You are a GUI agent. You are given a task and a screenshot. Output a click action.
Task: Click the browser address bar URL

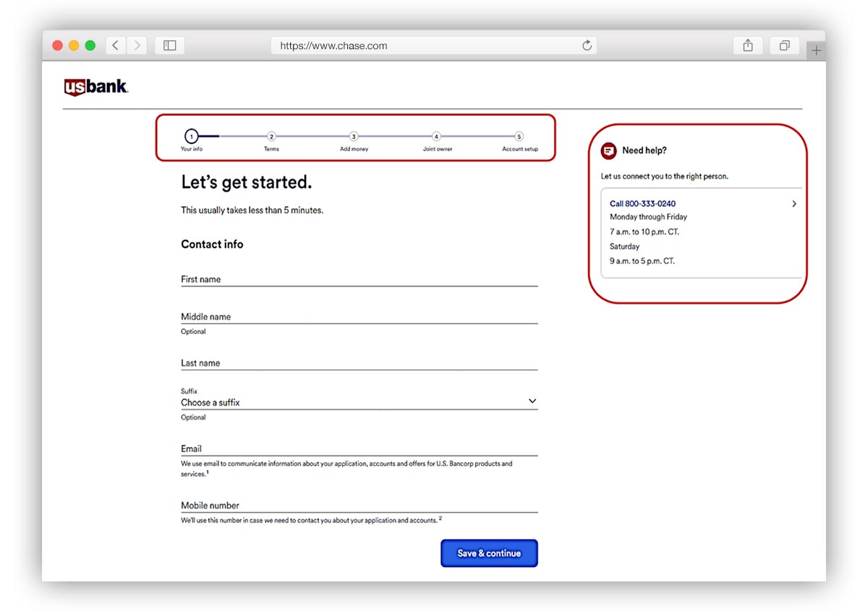333,46
